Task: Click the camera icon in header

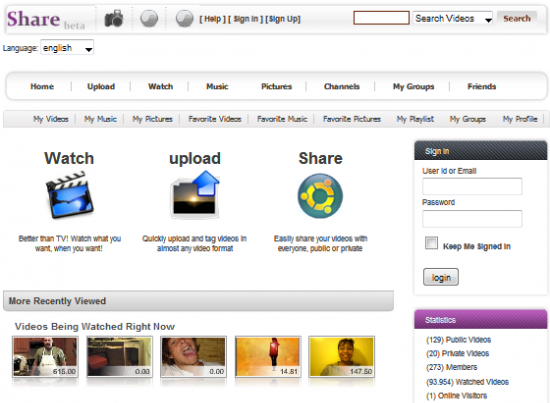Action: click(114, 19)
